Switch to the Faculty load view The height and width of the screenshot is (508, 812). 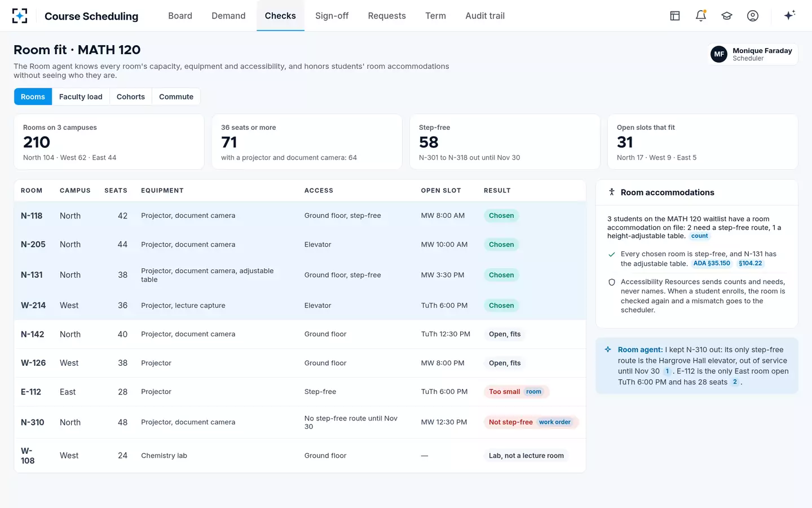[x=81, y=97]
